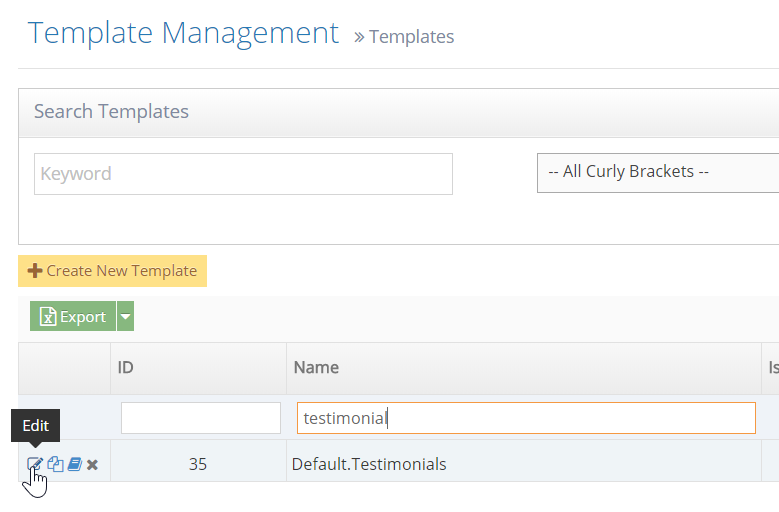The image size is (779, 512).
Task: Delete template 35 with the X icon
Action: [x=92, y=464]
